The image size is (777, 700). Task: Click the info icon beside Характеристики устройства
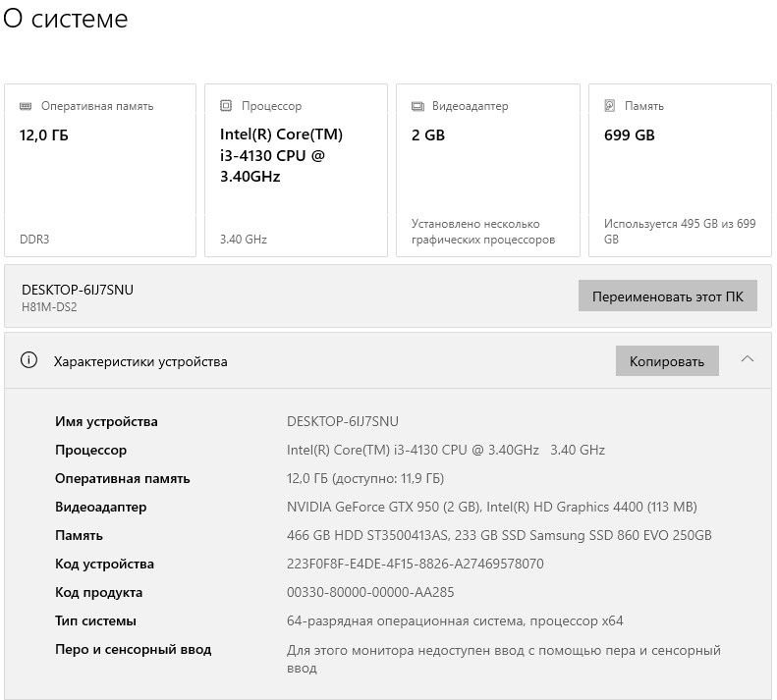tap(28, 360)
